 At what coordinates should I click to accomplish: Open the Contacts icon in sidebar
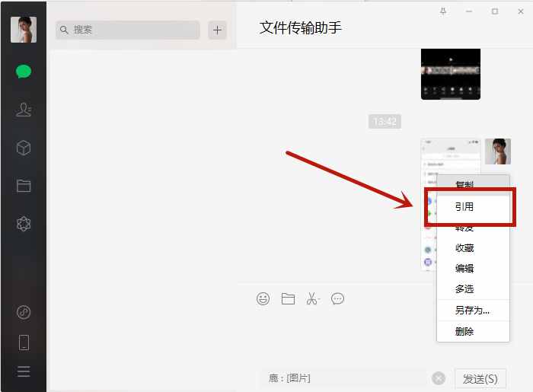[24, 110]
